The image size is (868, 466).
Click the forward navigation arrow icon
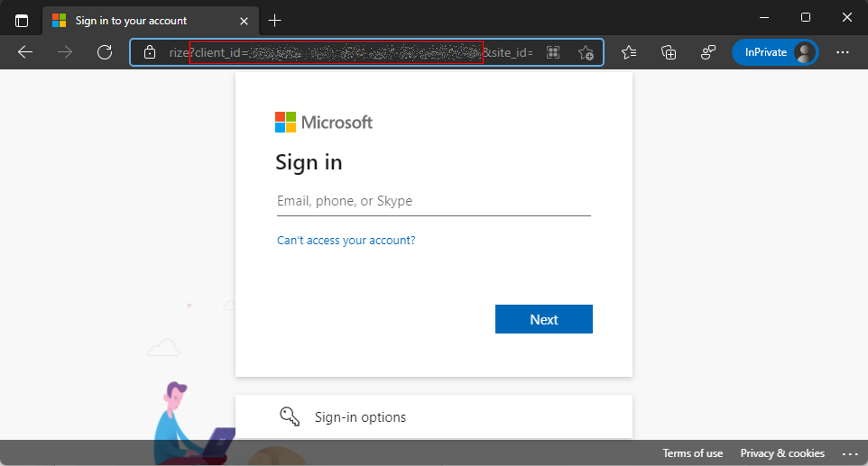pyautogui.click(x=65, y=53)
